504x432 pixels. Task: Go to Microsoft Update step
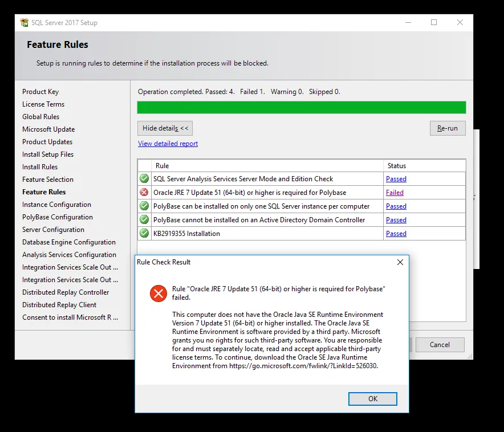pyautogui.click(x=48, y=129)
